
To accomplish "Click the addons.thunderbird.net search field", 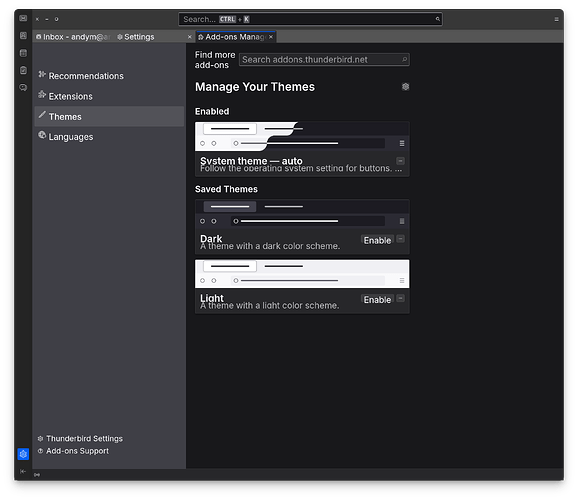I will click(324, 60).
